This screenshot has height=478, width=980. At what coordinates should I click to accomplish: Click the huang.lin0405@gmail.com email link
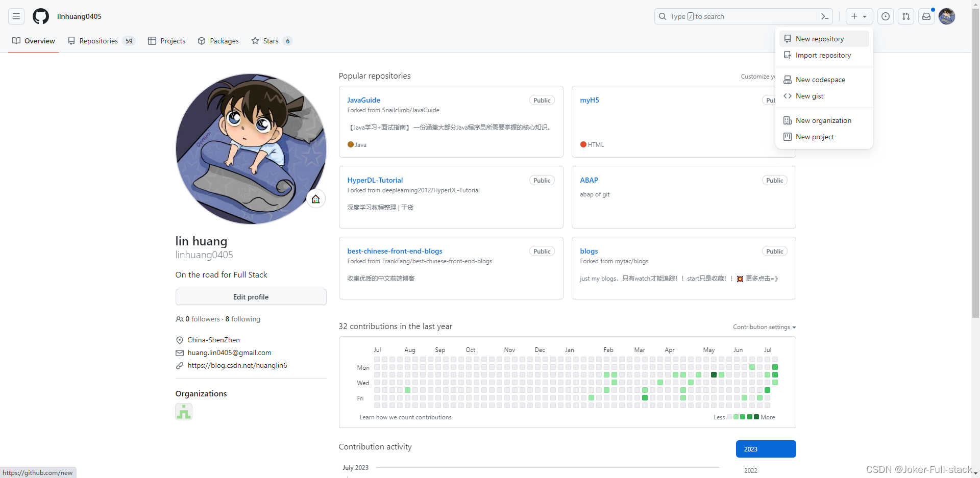pyautogui.click(x=229, y=353)
